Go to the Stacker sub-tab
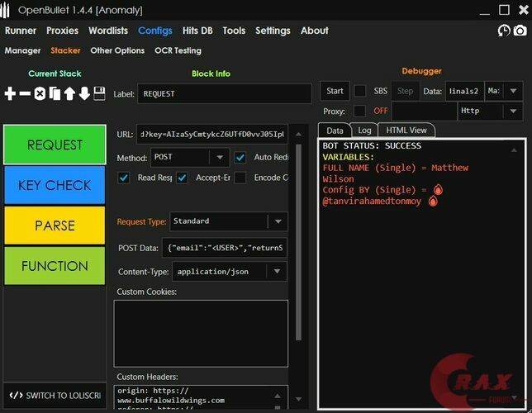Screen dimensions: 532x413 coord(65,50)
